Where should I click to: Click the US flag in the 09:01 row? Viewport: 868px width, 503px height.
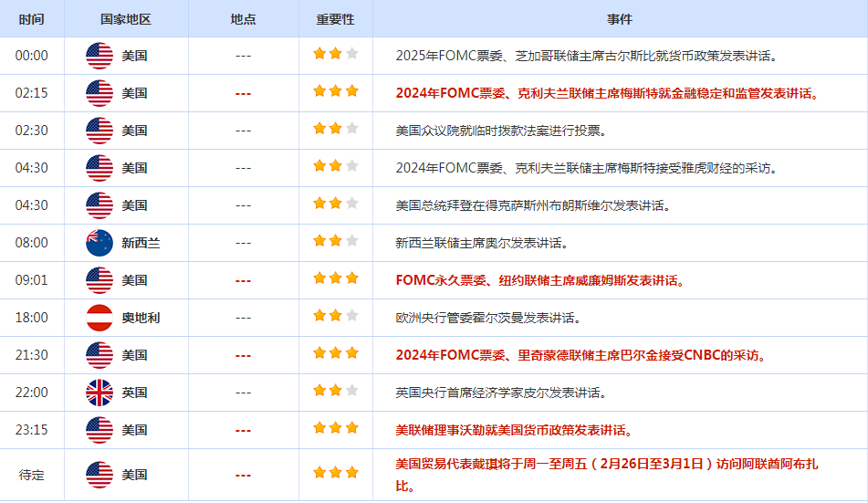tap(99, 280)
